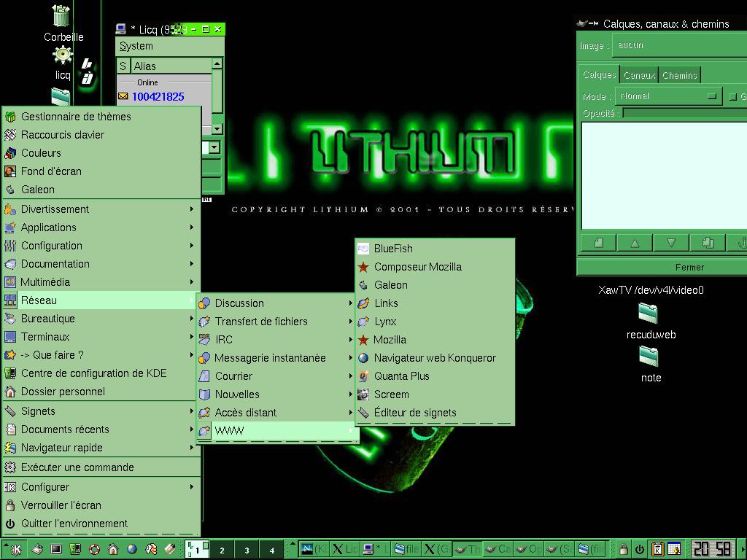This screenshot has height=560, width=747.
Task: Expand the Discussion submenu
Action: pos(276,303)
